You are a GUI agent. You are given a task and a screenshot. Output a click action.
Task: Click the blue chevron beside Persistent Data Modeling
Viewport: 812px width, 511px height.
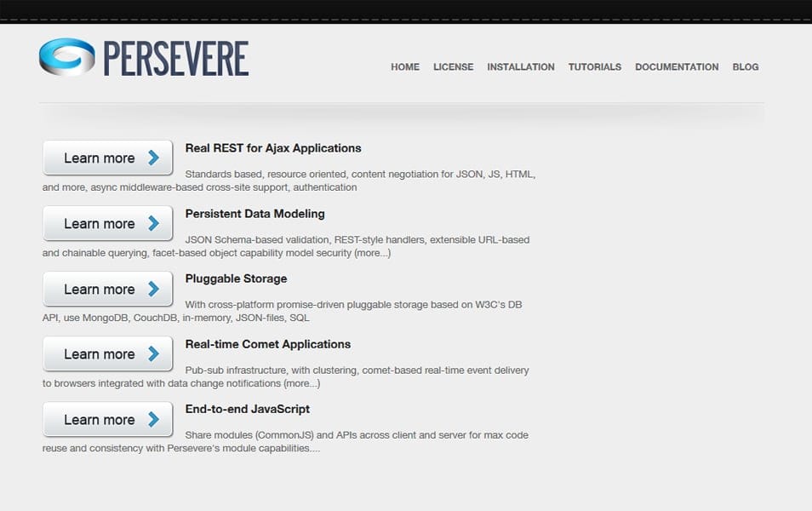click(x=153, y=223)
